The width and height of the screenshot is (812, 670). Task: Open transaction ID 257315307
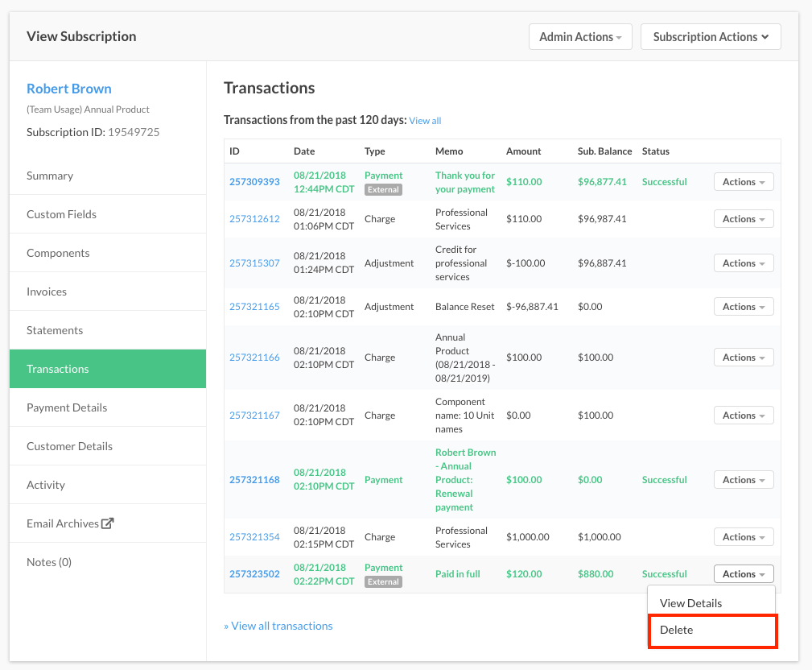click(254, 263)
